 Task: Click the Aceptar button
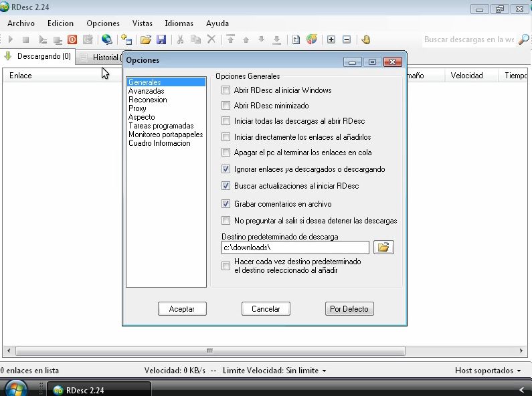(182, 309)
